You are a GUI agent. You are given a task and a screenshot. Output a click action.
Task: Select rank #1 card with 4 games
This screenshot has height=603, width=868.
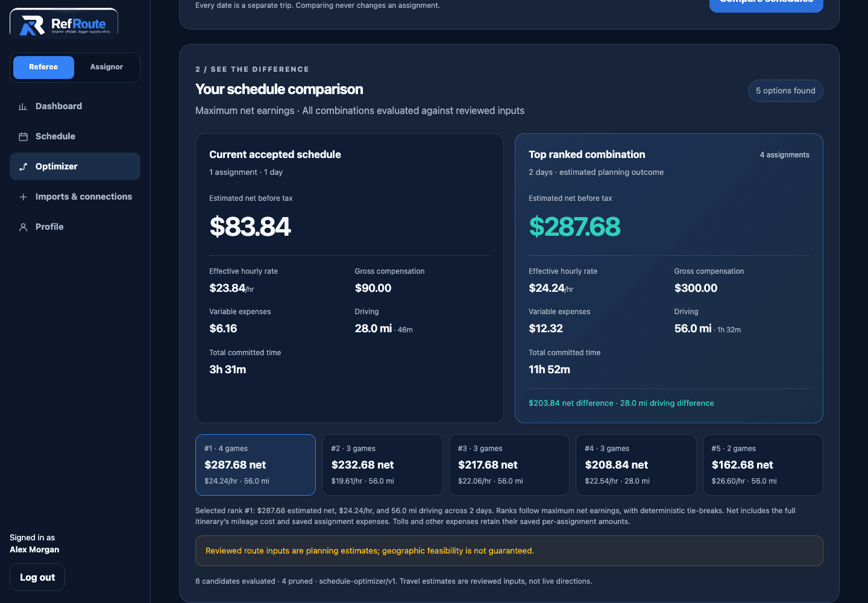(x=256, y=465)
